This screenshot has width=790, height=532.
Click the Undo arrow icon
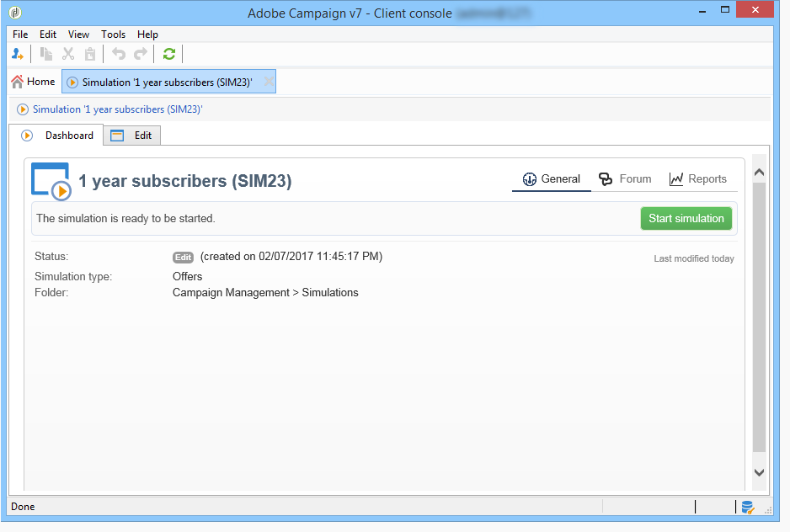[119, 54]
